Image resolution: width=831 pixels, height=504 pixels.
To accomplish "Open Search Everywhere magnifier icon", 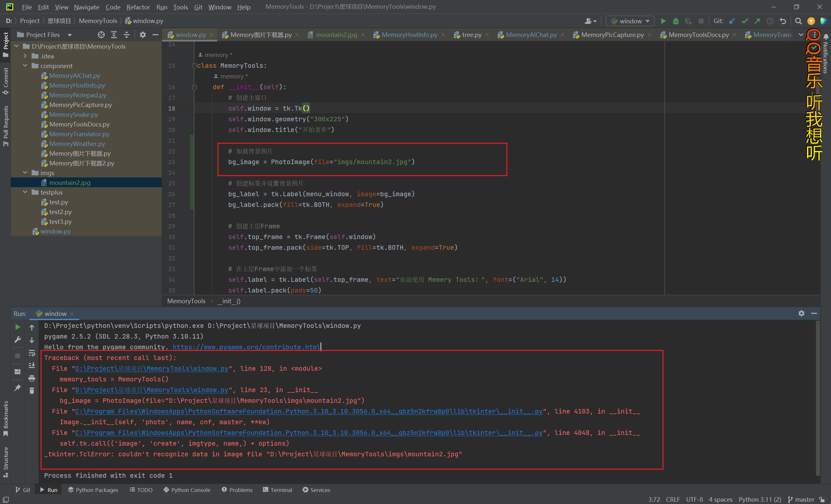I will (798, 21).
